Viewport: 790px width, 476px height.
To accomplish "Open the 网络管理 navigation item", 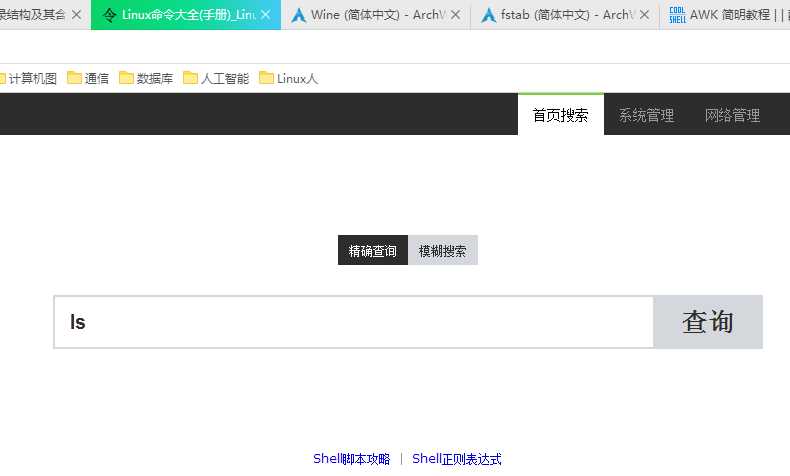I will click(x=732, y=115).
